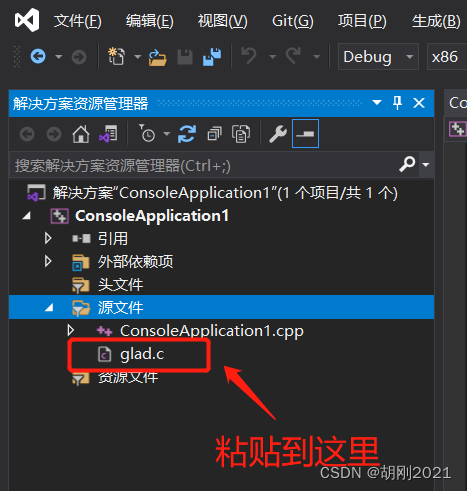Screen dimensions: 467x491
Task: Toggle the show all files icon
Action: (241, 134)
